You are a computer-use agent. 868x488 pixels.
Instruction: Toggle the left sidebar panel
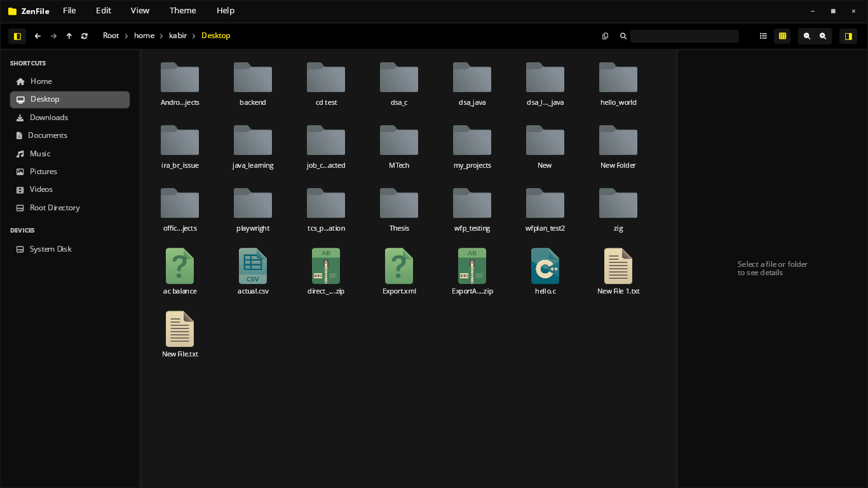pos(17,36)
